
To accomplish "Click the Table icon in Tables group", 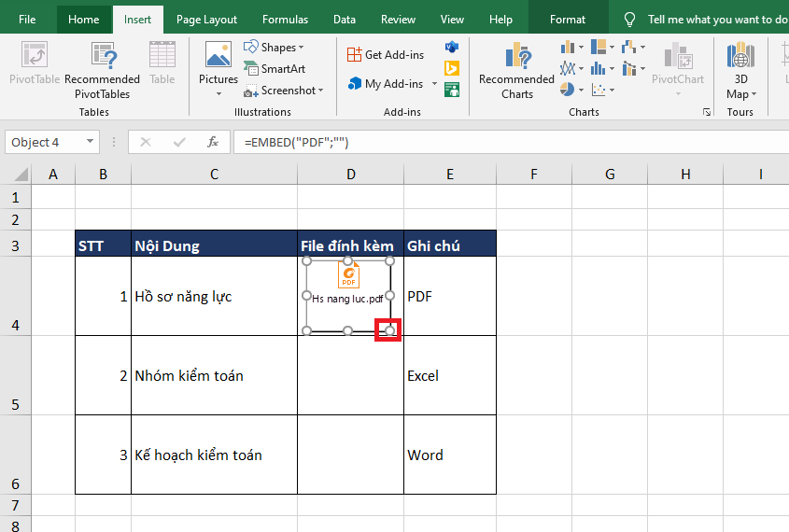I will pyautogui.click(x=162, y=55).
